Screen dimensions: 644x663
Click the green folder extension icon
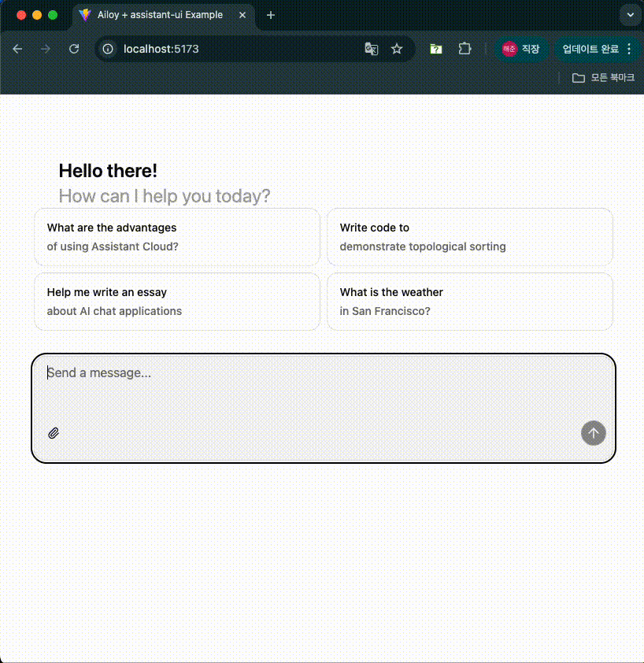[435, 49]
